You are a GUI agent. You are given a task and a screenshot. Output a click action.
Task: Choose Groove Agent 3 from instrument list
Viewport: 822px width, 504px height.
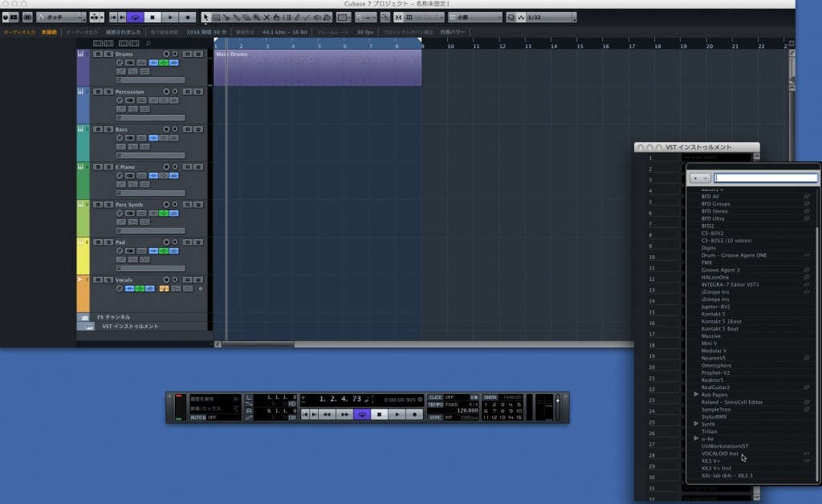[x=720, y=270]
